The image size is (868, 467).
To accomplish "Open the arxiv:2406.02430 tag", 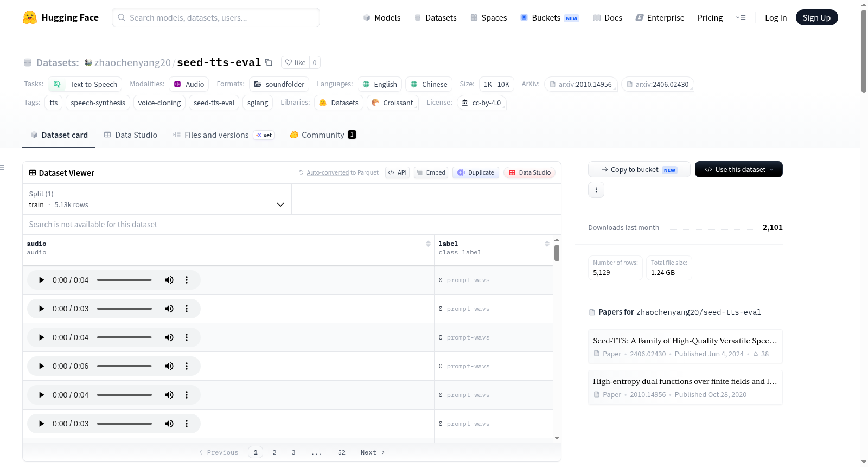I will tap(658, 84).
